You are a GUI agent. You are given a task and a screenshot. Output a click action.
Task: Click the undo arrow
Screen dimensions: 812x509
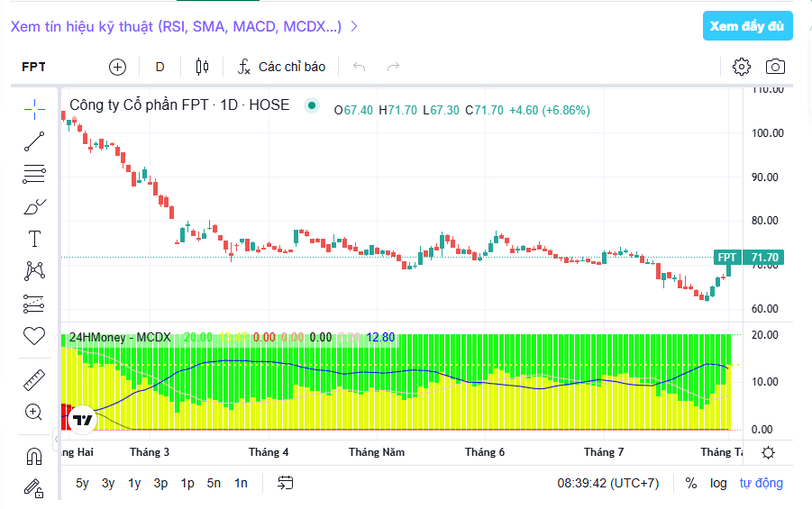click(360, 67)
